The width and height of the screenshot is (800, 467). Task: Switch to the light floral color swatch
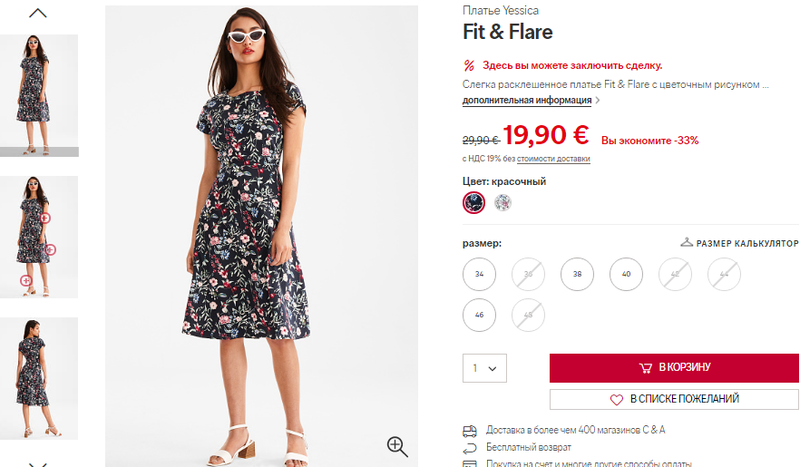click(x=503, y=203)
